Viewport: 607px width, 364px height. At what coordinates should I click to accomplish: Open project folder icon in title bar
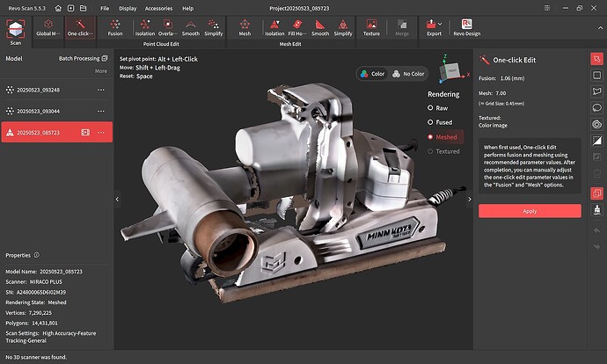[x=84, y=8]
